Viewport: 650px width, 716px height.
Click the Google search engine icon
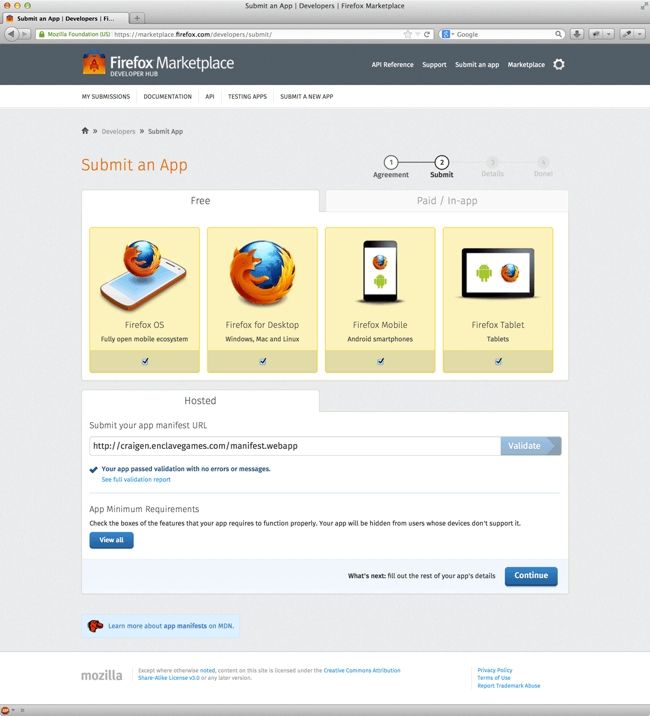(445, 34)
